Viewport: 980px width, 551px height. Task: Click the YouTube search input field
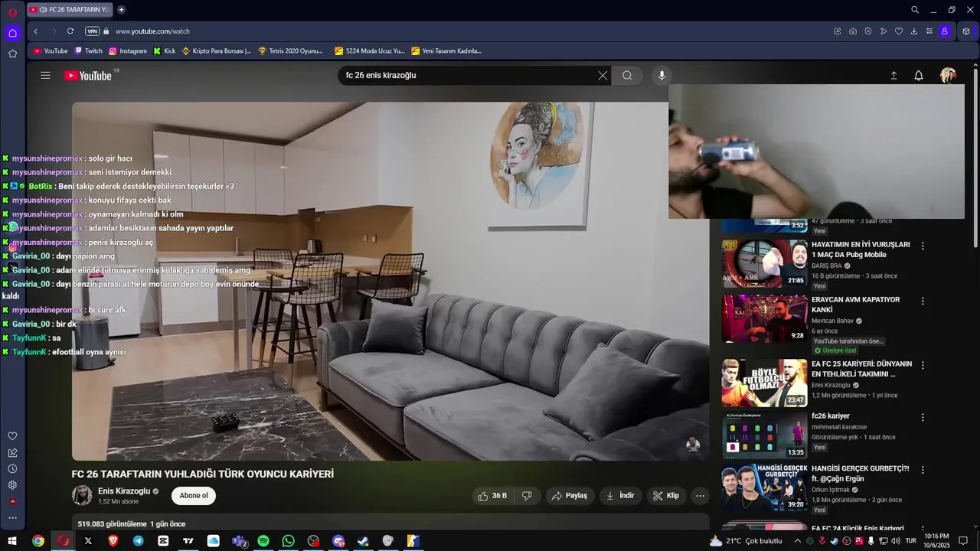[467, 75]
